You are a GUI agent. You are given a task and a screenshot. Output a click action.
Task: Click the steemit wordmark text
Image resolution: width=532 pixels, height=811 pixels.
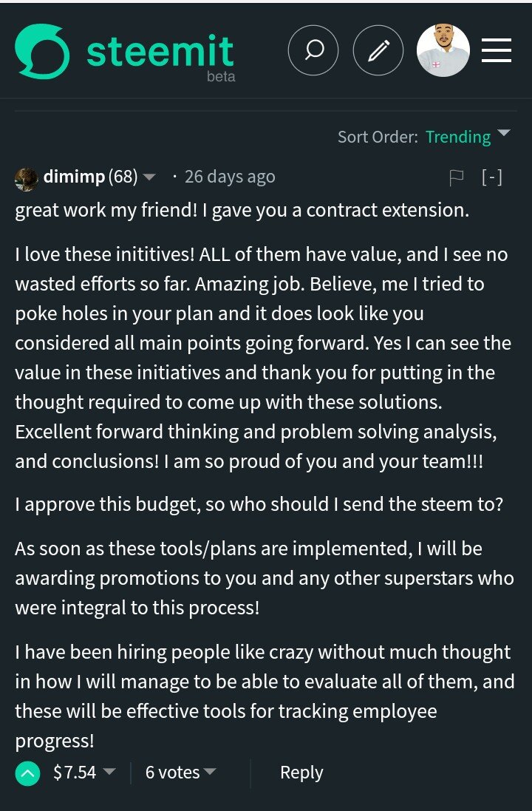coord(160,51)
